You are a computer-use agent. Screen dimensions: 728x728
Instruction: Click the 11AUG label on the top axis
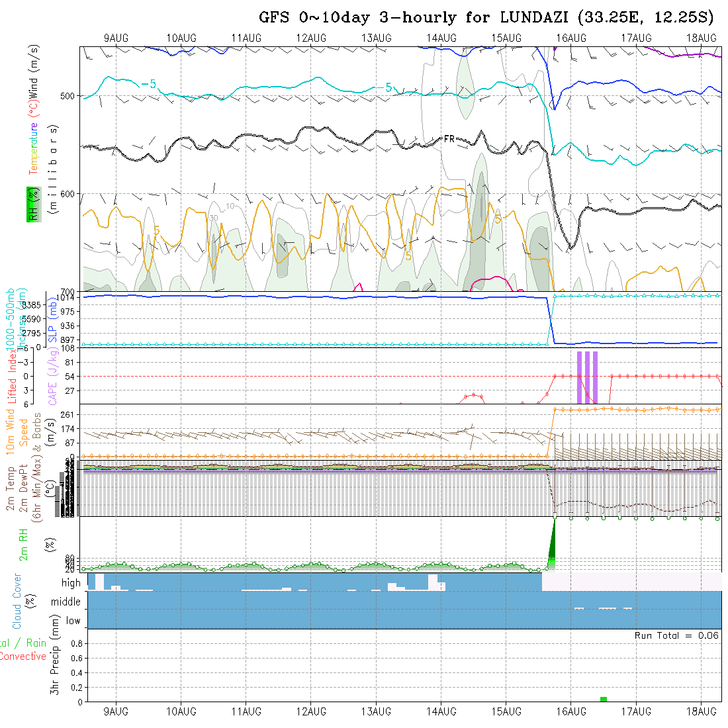[x=246, y=38]
